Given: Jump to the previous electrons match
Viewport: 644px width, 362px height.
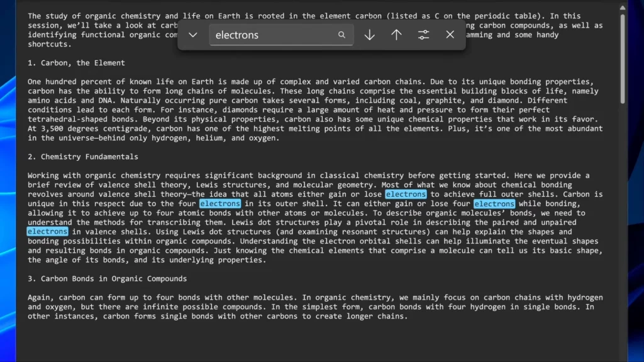Looking at the screenshot, I should pyautogui.click(x=396, y=35).
